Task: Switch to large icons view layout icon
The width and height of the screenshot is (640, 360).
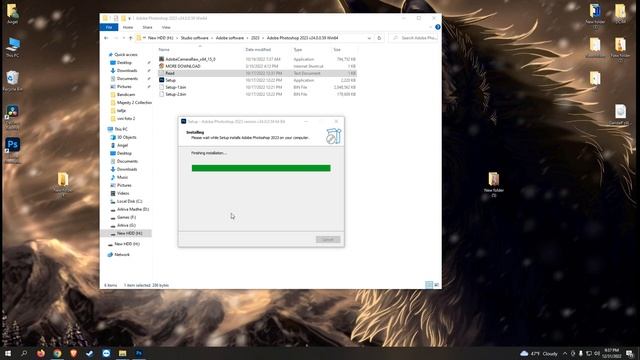Action: [x=436, y=285]
